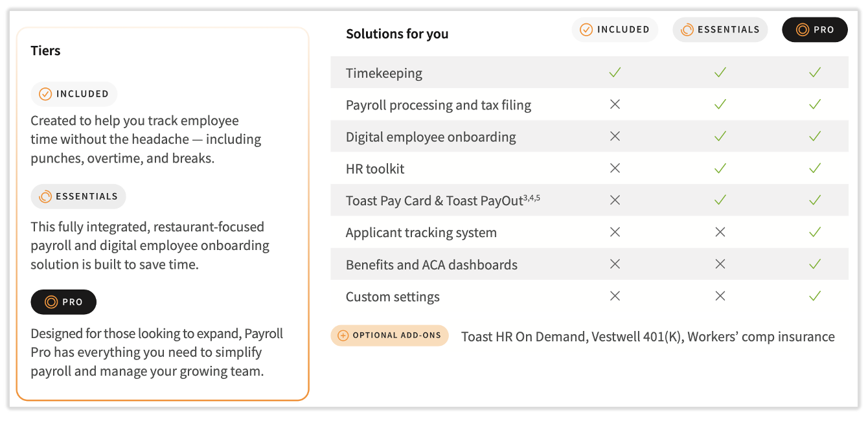Image resolution: width=868 pixels, height=421 pixels.
Task: Select the Pro column header badge
Action: coord(814,30)
